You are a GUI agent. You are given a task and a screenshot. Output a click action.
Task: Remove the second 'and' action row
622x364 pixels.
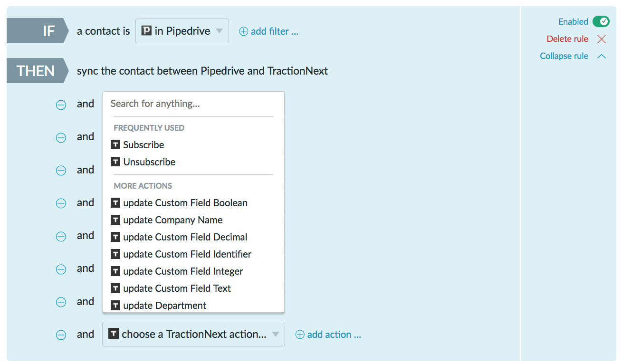coord(61,138)
